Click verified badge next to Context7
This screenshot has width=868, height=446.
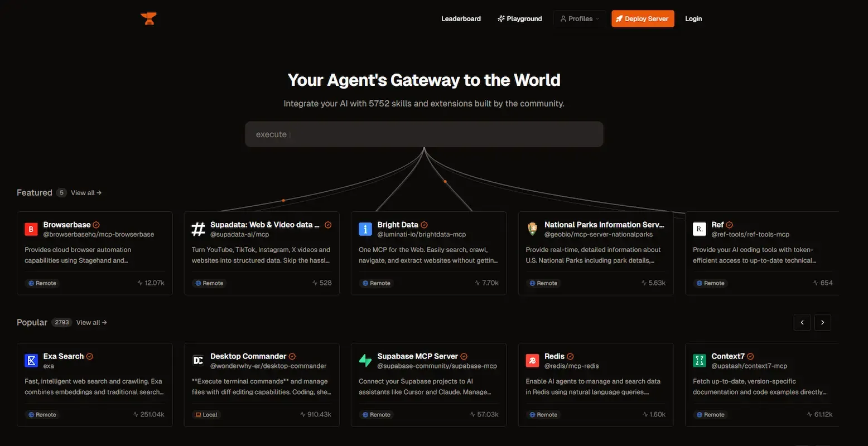pyautogui.click(x=750, y=356)
